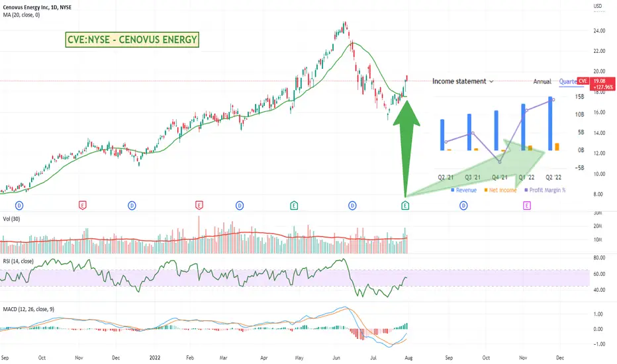The height and width of the screenshot is (364, 617).
Task: Click the Cenovus Energy Inc, 1D, NYSE title
Action: tap(37, 7)
